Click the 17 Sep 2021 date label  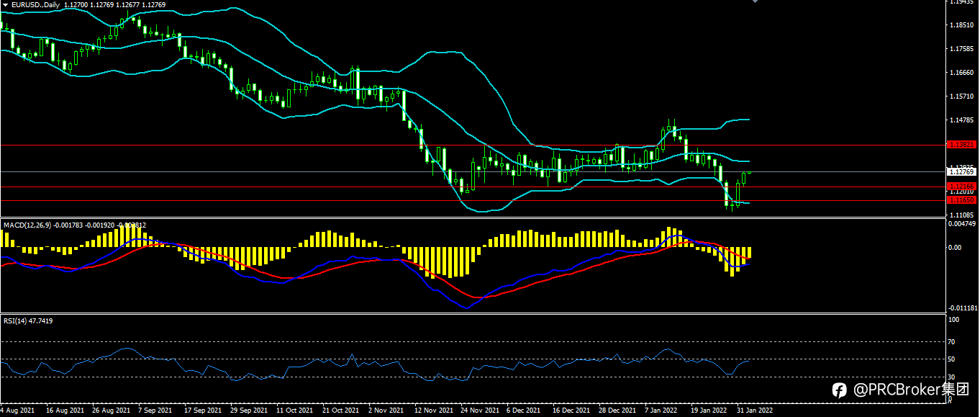(204, 411)
